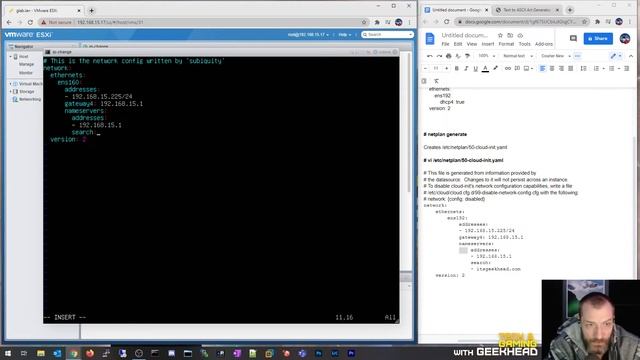Screen dimensions: 640x360
Task: Open the View menu in Docs
Action: click(x=472, y=44)
